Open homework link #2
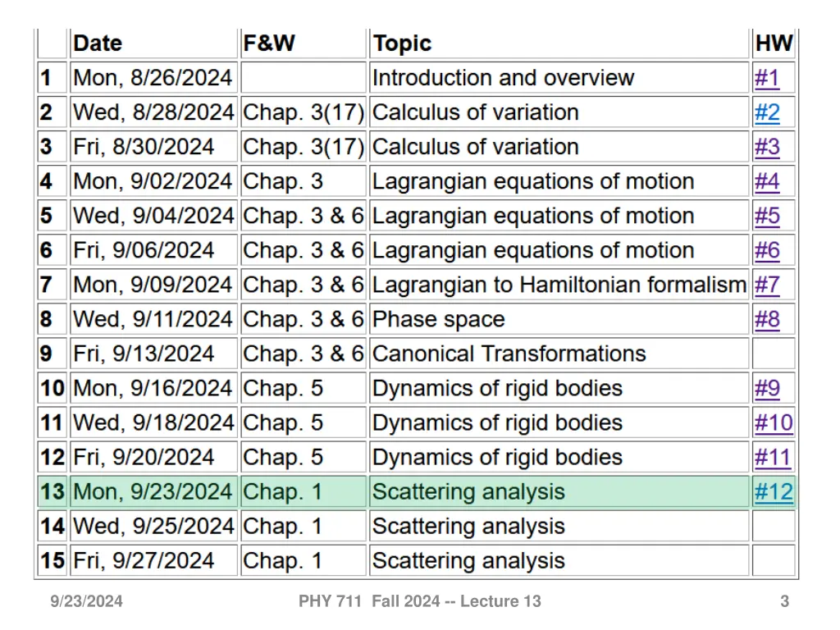840x630 pixels. coord(767,112)
